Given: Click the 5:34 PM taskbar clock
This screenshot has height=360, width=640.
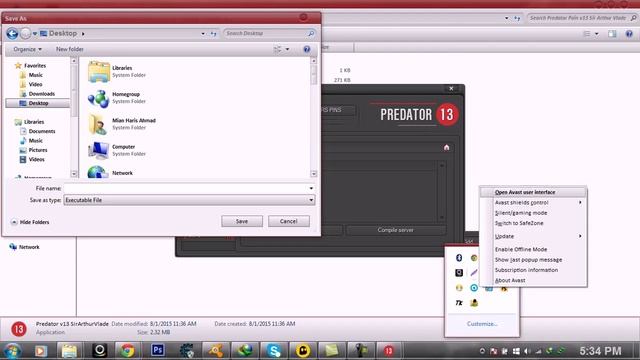Looking at the screenshot, I should (600, 351).
